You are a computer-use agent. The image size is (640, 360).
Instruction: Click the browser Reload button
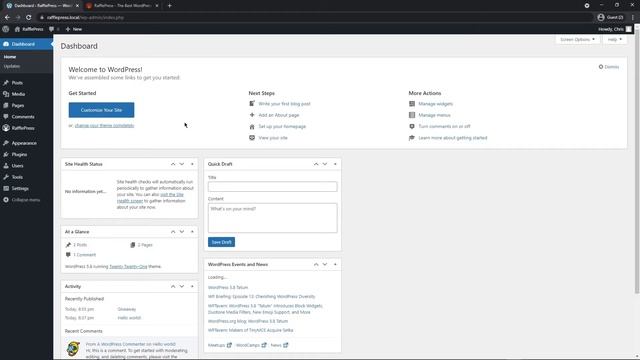29,18
